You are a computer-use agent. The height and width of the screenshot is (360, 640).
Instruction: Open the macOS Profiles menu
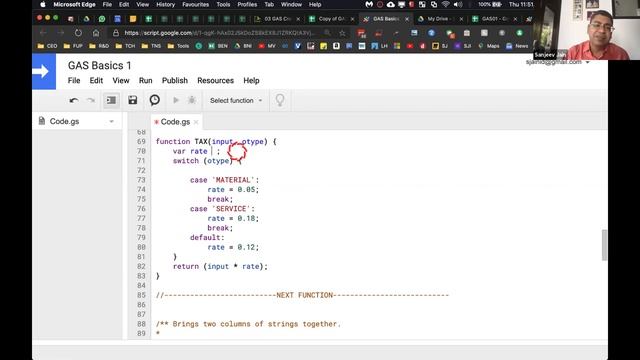247,4
